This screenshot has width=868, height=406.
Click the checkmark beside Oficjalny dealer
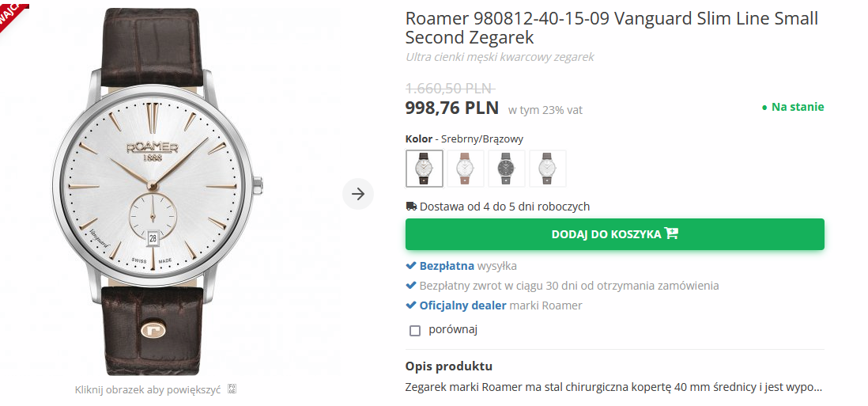(411, 305)
